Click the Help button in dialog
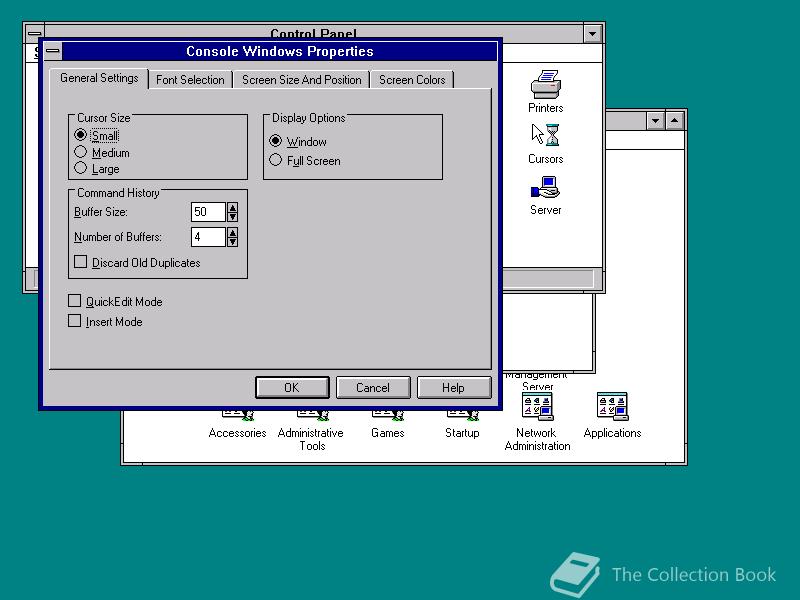This screenshot has height=600, width=800. click(454, 388)
